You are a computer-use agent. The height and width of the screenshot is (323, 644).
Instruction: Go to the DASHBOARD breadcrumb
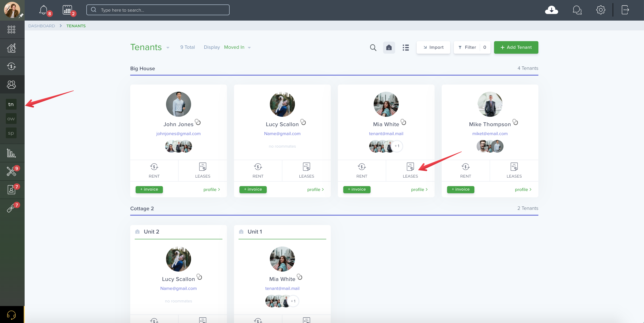[41, 26]
